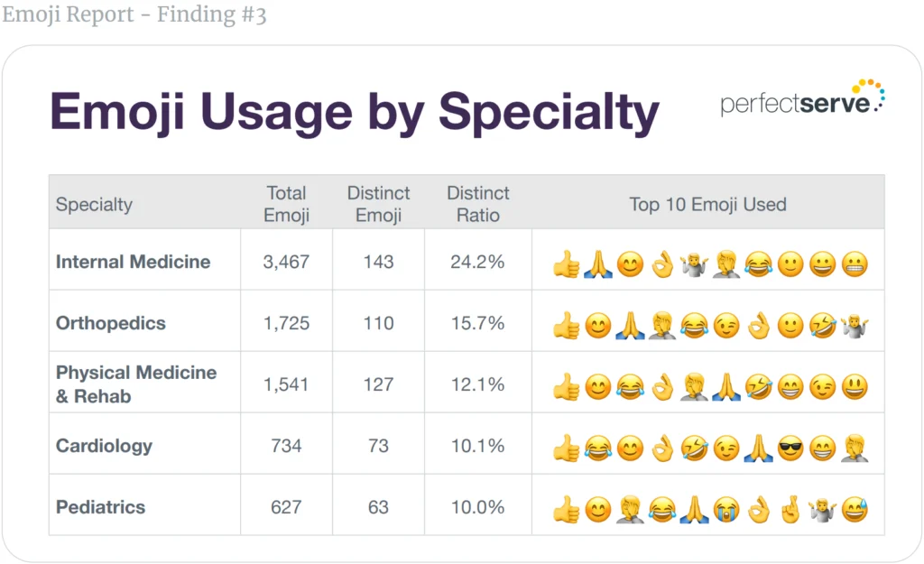Click the Emoji Usage by Specialty title

point(354,113)
